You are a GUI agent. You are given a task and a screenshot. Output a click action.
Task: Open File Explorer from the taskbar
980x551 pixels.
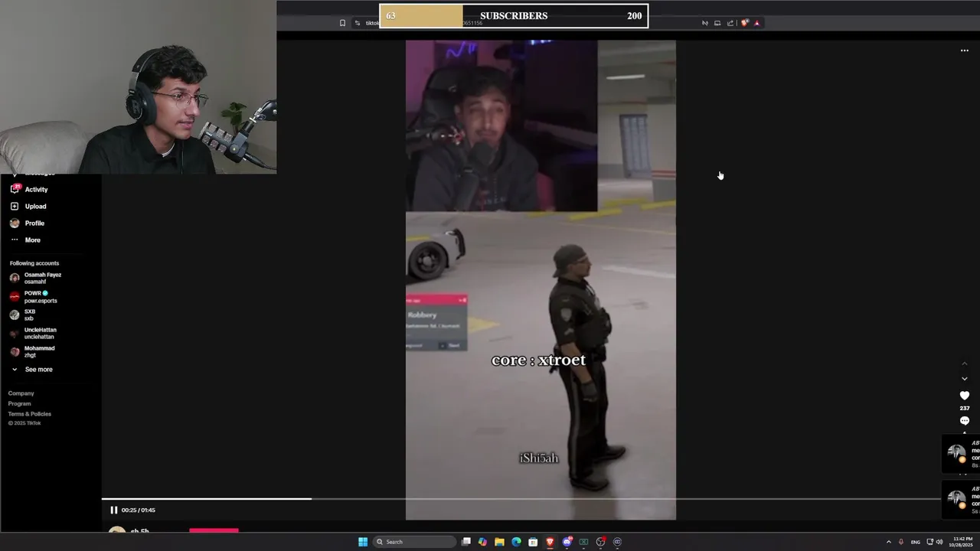coord(499,542)
